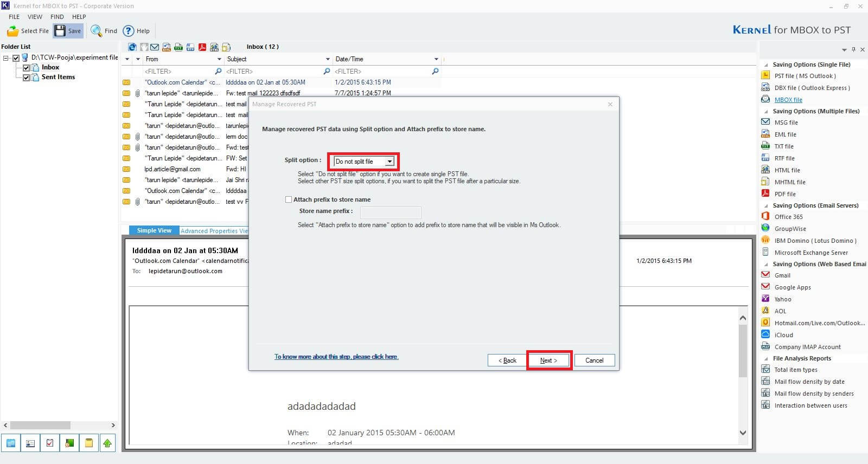The image size is (868, 464).
Task: Toggle the D:\TCW-Pooja root folder checkbox
Action: [16, 58]
